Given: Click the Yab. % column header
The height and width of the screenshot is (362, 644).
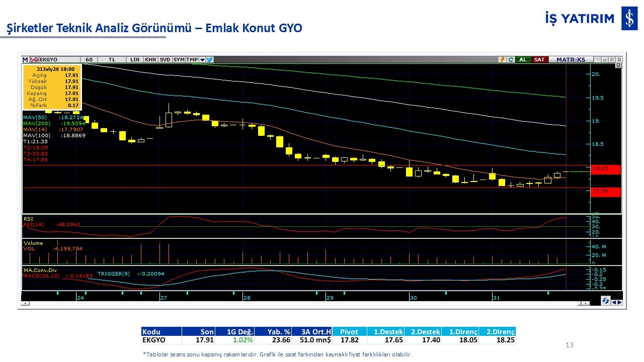Looking at the screenshot, I should click(x=273, y=332).
